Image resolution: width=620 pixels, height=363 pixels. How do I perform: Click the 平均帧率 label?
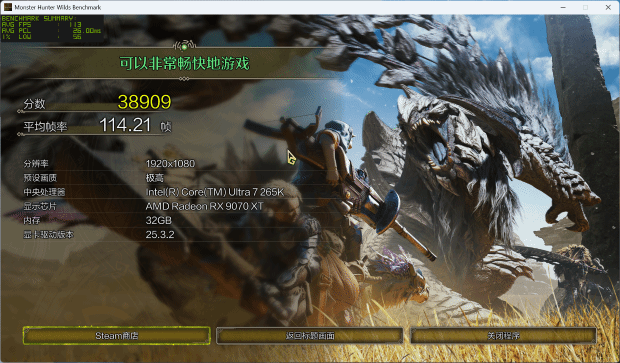click(45, 127)
